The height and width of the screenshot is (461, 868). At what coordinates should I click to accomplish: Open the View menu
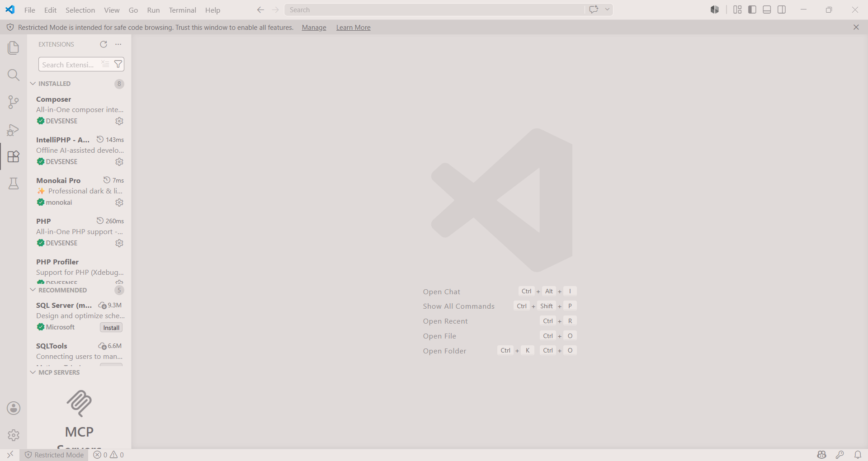(x=112, y=10)
